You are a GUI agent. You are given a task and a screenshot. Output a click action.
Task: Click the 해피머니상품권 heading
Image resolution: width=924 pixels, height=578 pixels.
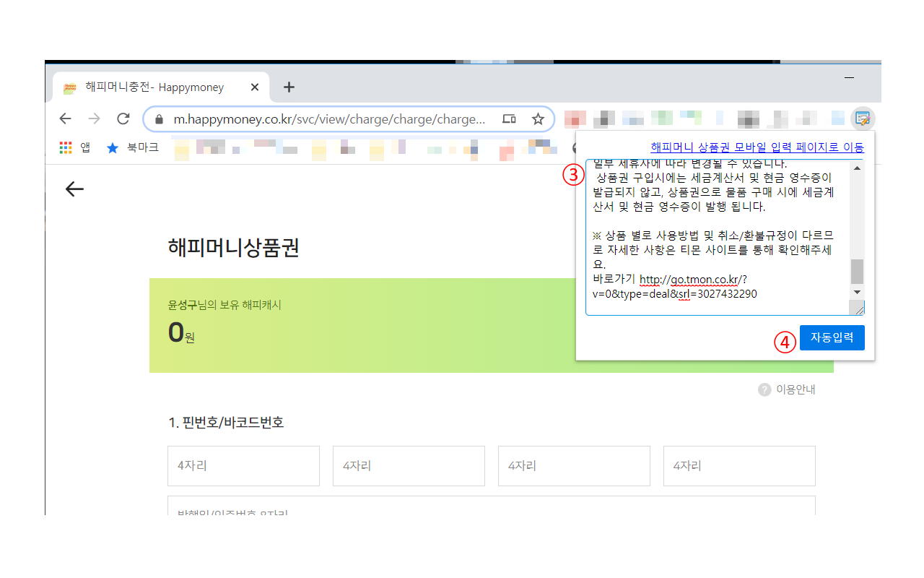(x=233, y=247)
